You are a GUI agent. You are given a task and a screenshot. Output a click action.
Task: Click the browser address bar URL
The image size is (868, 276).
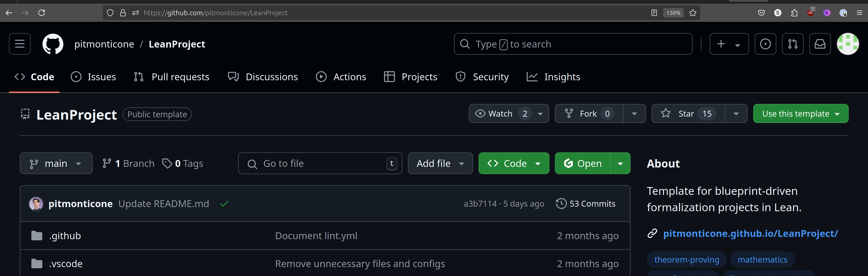216,13
